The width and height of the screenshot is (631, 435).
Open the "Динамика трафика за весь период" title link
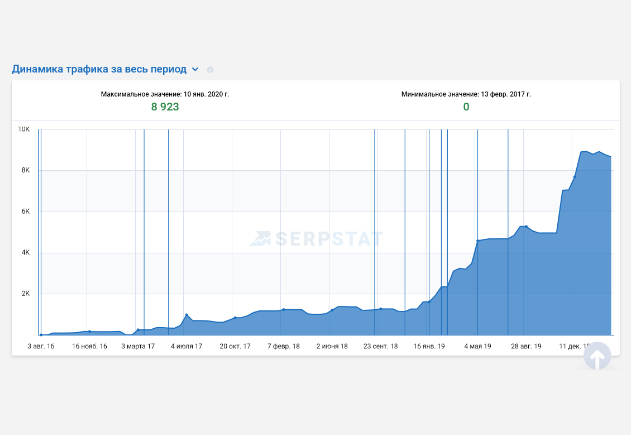pyautogui.click(x=99, y=69)
